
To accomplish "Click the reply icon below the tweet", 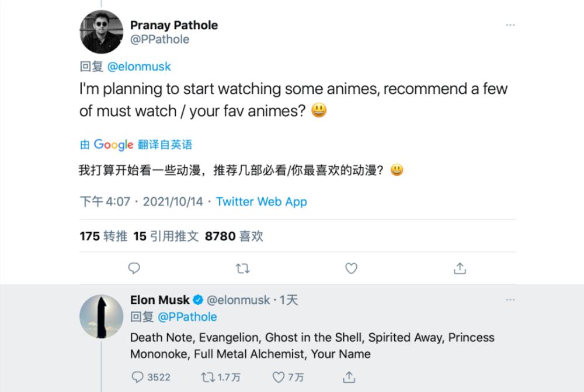I will point(134,268).
